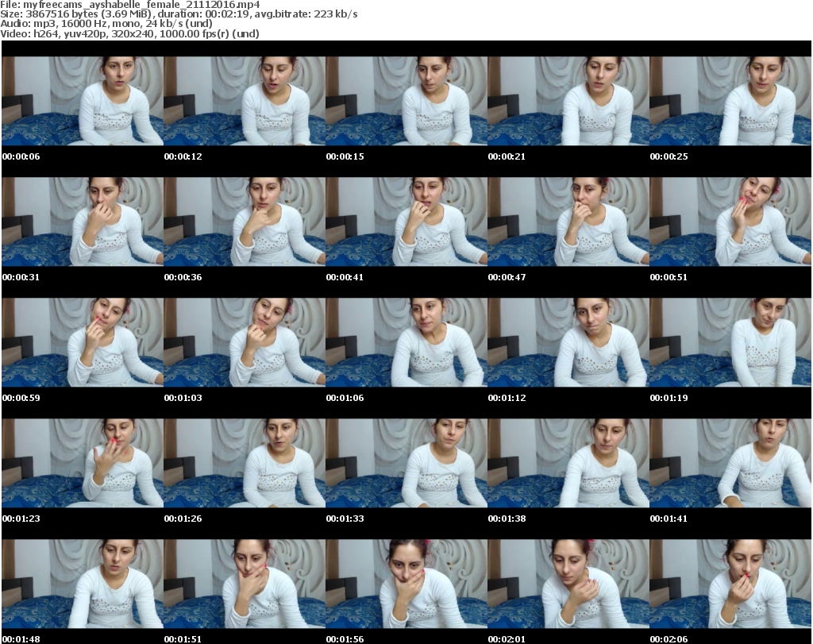Click the File name header line
813x644 pixels.
[130, 5]
